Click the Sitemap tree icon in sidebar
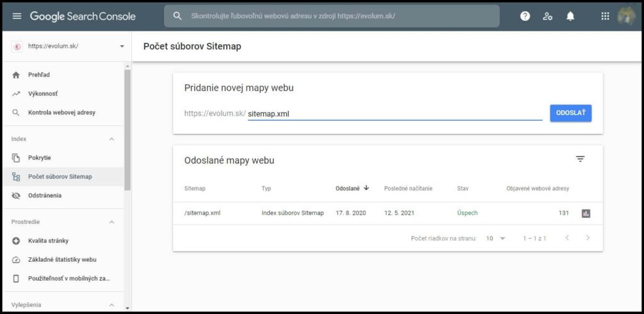This screenshot has width=644, height=314. [16, 177]
